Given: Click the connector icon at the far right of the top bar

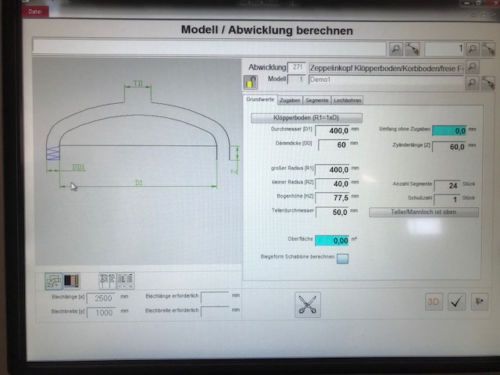Looking at the screenshot, I should [488, 49].
